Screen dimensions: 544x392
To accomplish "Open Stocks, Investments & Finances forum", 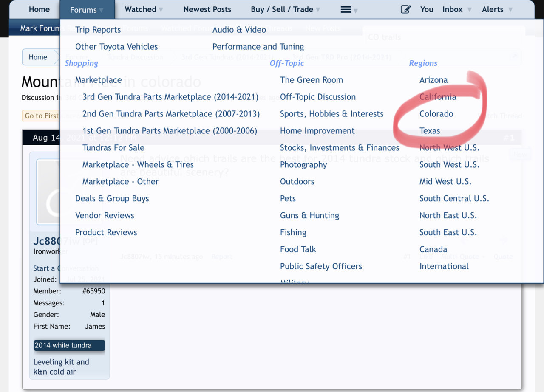I will click(340, 148).
